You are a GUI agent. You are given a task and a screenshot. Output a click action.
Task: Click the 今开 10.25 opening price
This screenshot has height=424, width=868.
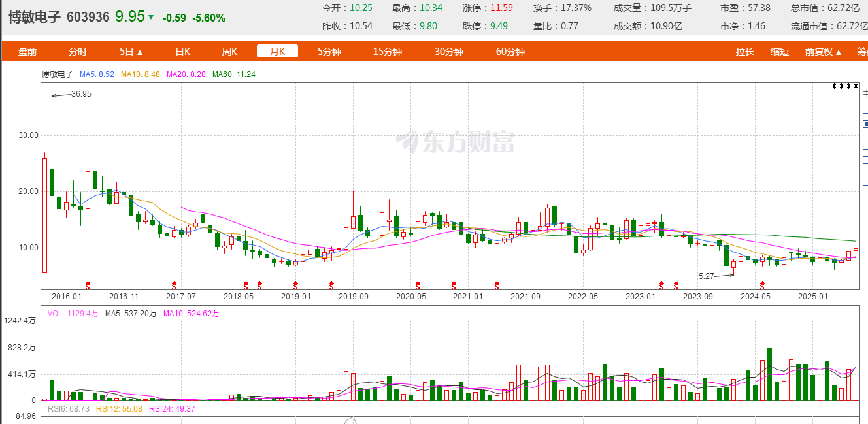(x=361, y=8)
